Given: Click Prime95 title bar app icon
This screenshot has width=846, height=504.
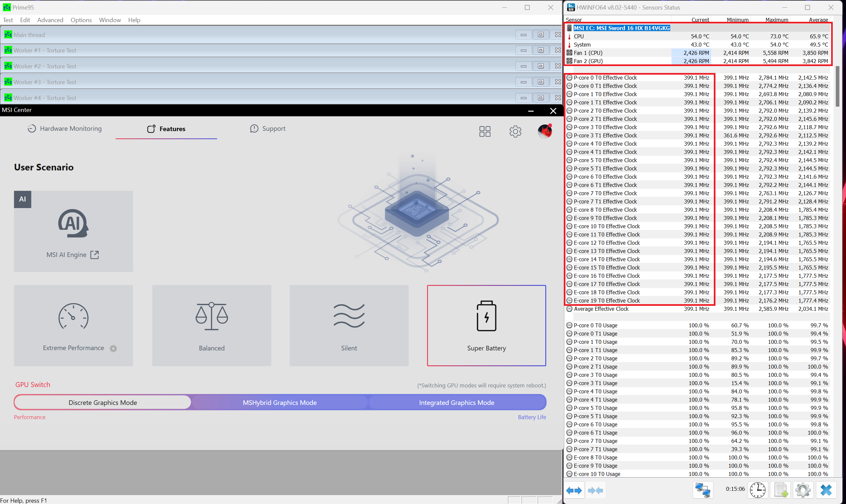Looking at the screenshot, I should (7, 7).
